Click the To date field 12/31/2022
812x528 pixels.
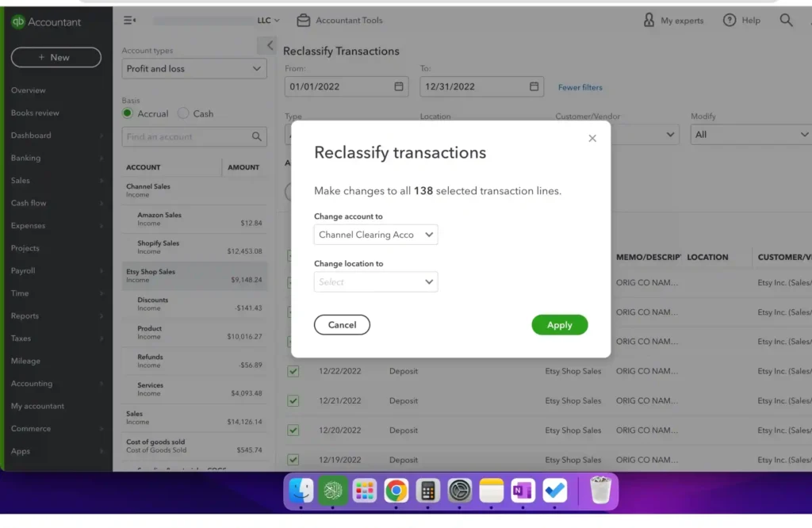coord(481,86)
